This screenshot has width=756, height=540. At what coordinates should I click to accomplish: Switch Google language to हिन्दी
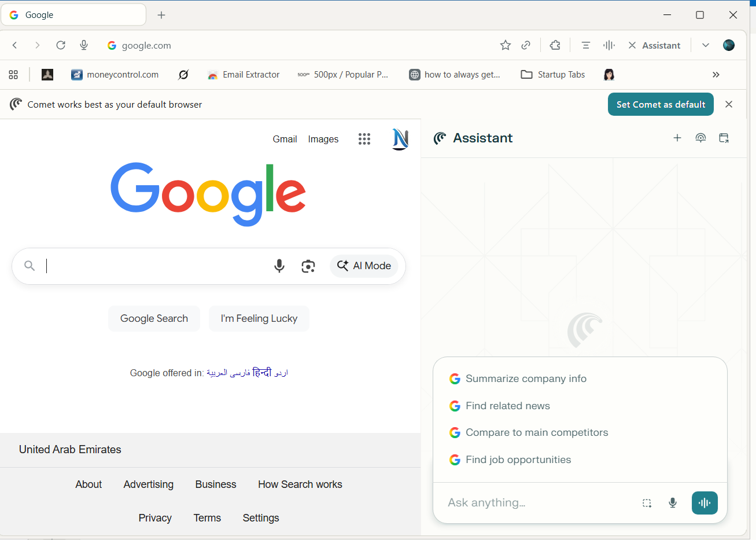[x=262, y=372]
